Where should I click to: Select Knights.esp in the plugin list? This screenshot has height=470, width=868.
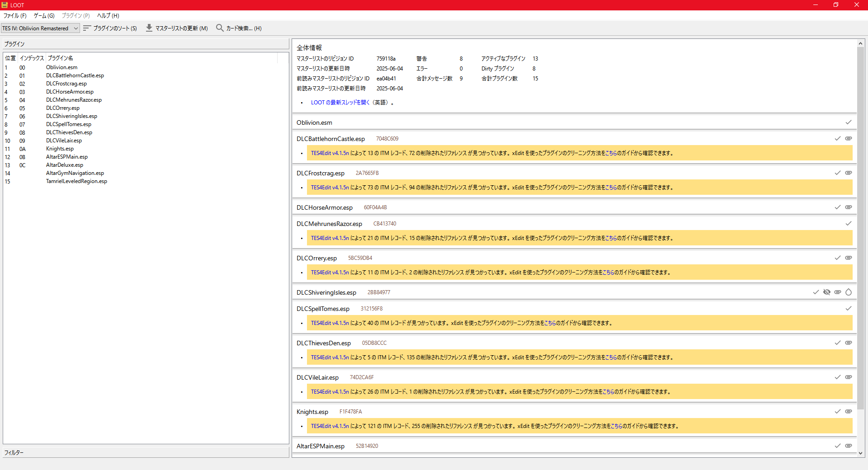tap(60, 149)
